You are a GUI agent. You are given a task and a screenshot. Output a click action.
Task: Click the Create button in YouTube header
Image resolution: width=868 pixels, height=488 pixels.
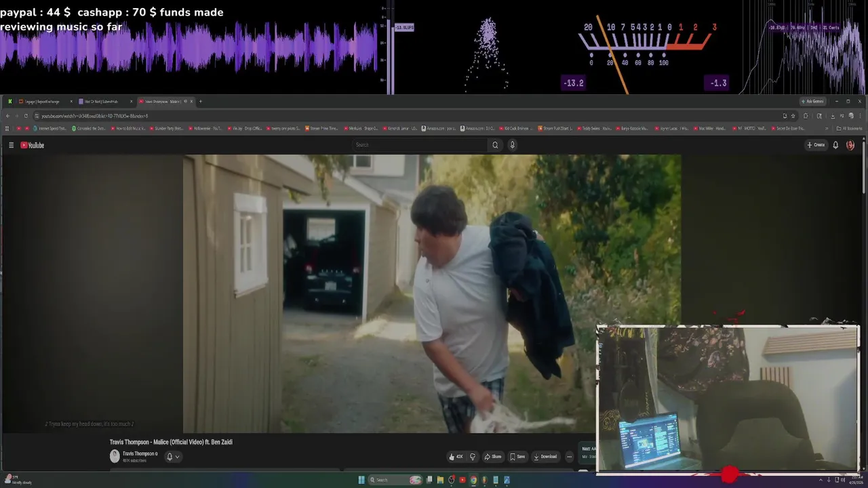click(x=816, y=145)
